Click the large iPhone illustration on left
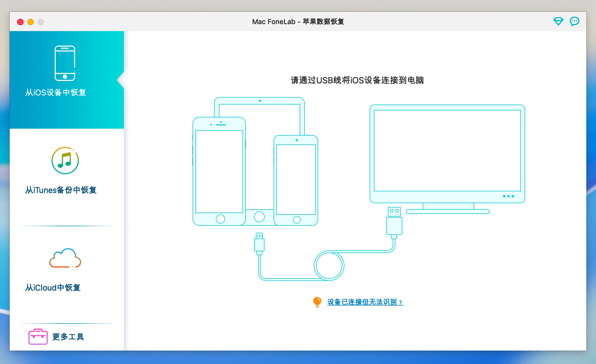Screen dimensions: 596x364 (x=219, y=172)
